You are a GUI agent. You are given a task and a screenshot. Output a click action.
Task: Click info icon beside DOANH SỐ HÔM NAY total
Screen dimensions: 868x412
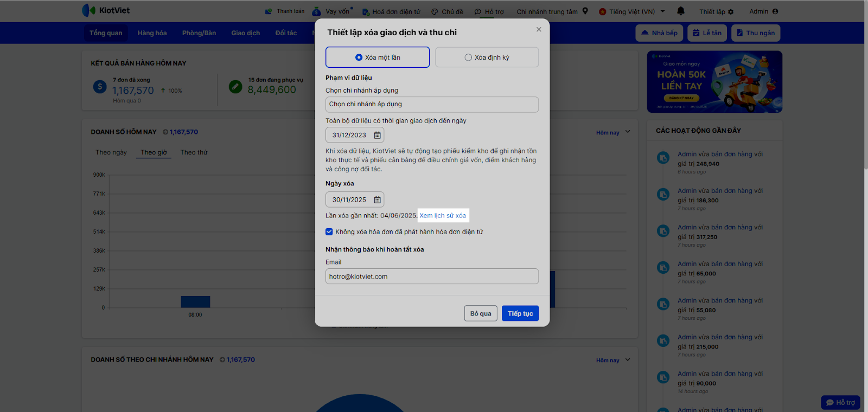[x=165, y=132]
